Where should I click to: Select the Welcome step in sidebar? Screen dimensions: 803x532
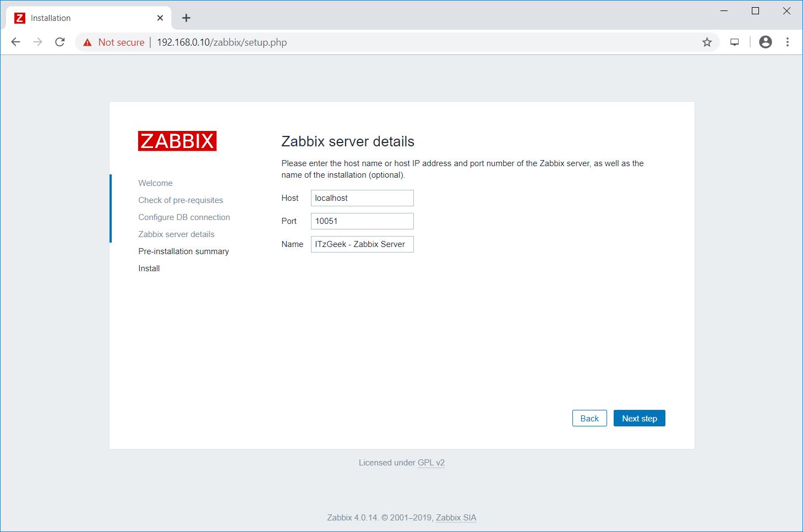[x=155, y=183]
